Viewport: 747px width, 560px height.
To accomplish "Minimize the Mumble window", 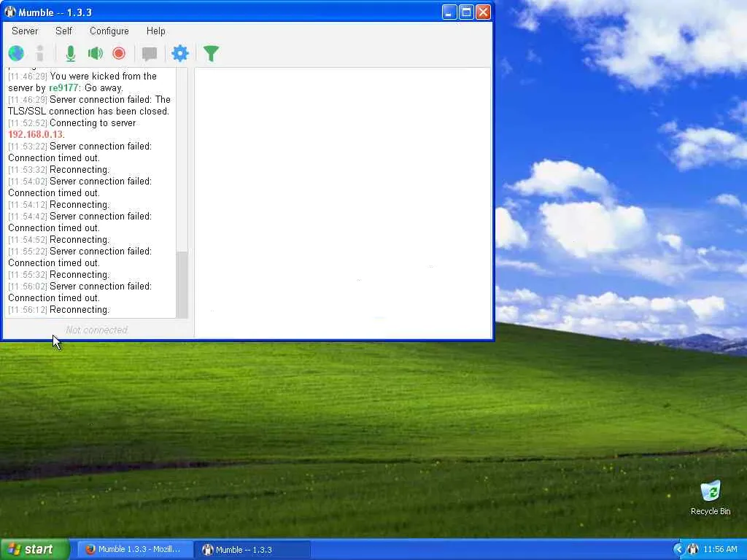I will click(x=449, y=12).
